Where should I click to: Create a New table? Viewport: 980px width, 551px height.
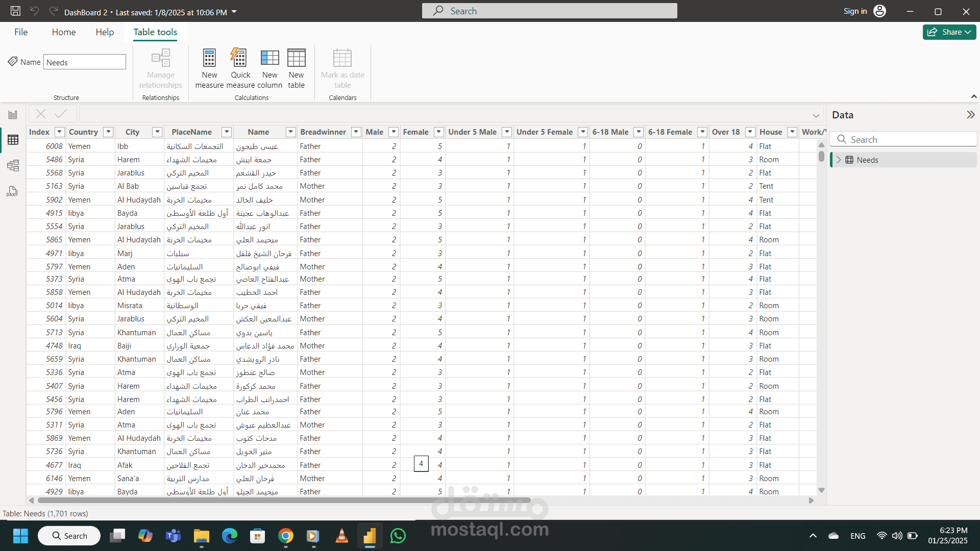click(x=296, y=59)
